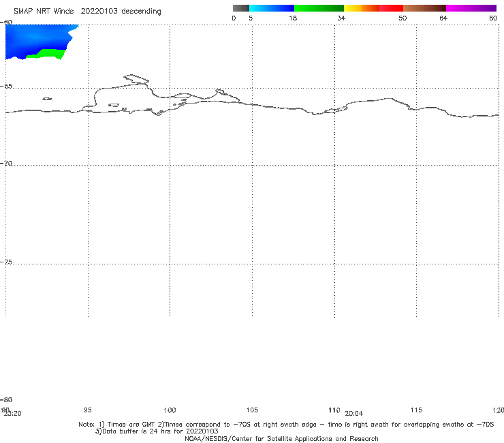The width and height of the screenshot is (504, 443).
Task: Click the latitude label '-70'
Action: coord(6,164)
